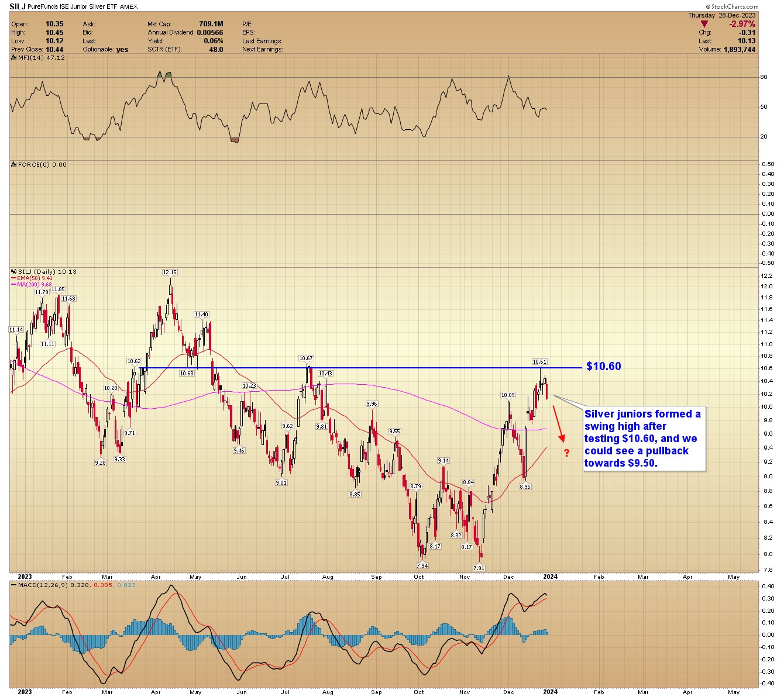Click the MFI(14) 47.12 legend text
784x697 pixels.
pyautogui.click(x=42, y=58)
